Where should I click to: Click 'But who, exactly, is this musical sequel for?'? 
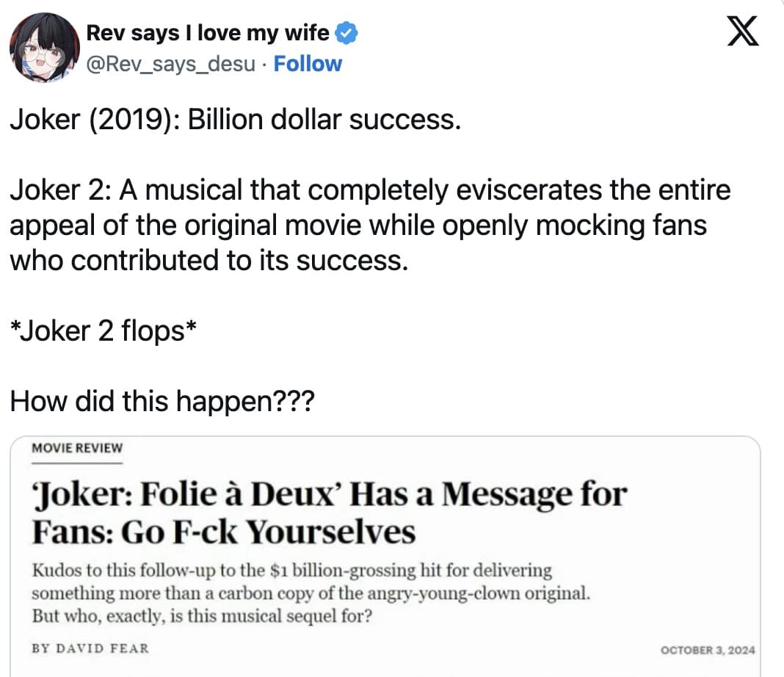click(201, 615)
